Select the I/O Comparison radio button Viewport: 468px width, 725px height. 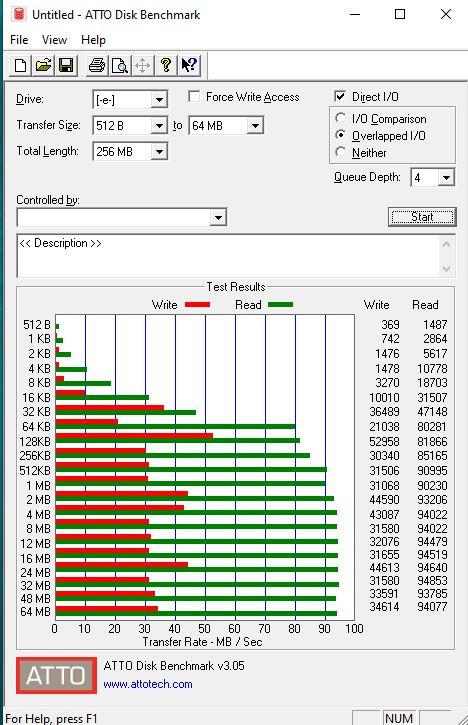click(x=340, y=118)
